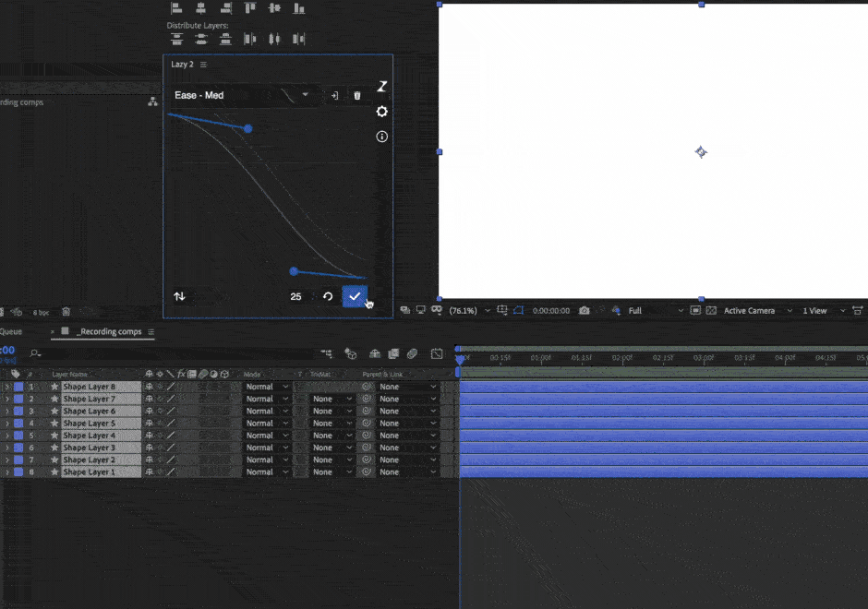Toggle quality switch on Shape Layer 4
Viewport: 868px width, 609px height.
(171, 436)
